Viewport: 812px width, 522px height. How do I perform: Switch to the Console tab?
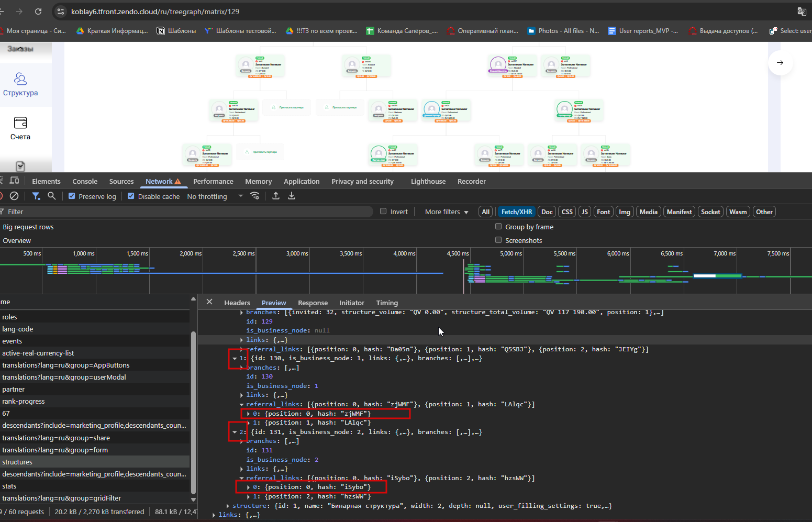[85, 181]
